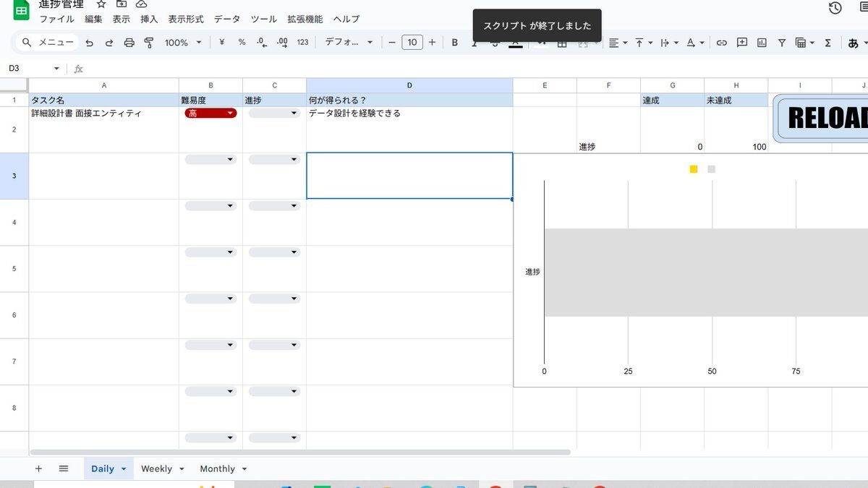This screenshot has width=868, height=488.
Task: Select the paint format roller tool
Action: [149, 43]
